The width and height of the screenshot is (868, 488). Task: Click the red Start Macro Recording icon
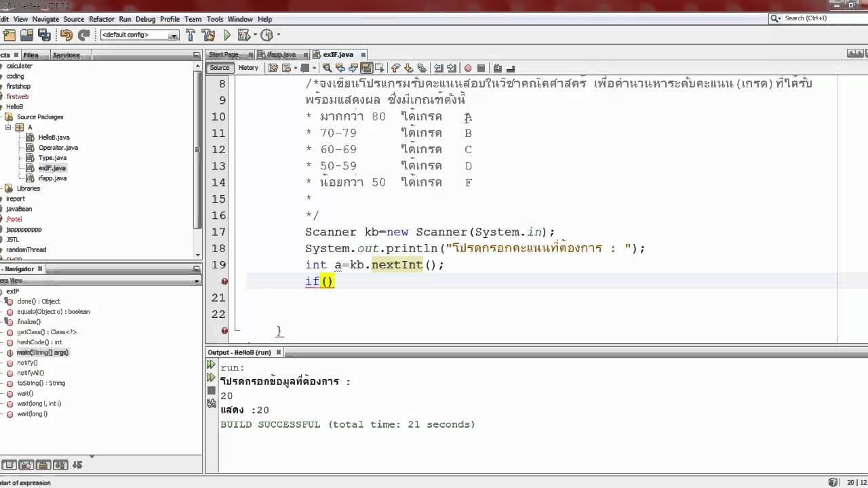point(468,68)
